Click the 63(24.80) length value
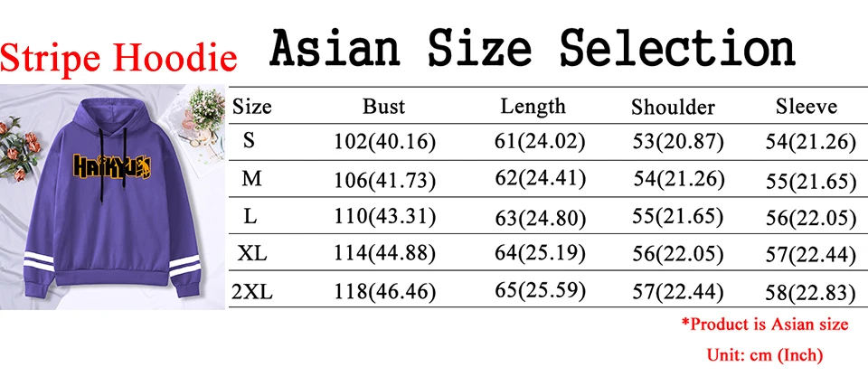 [x=540, y=218]
